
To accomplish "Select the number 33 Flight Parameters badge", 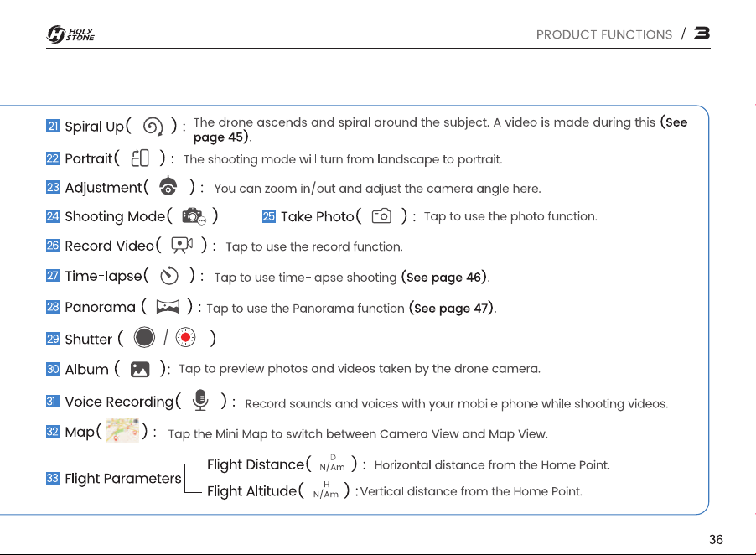I will click(53, 478).
